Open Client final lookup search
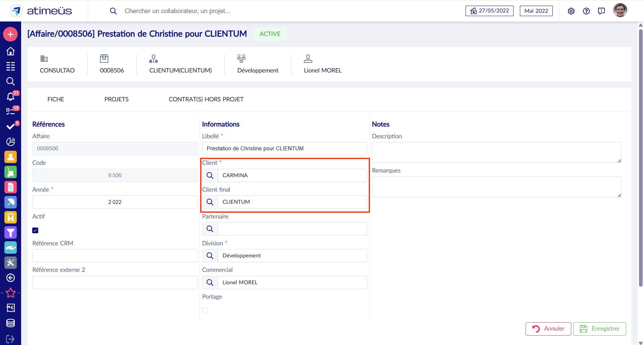Viewport: 644px width, 345px height. coord(210,202)
